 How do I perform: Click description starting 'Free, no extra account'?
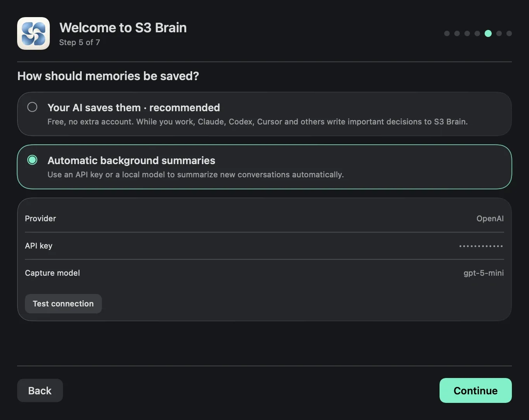257,122
